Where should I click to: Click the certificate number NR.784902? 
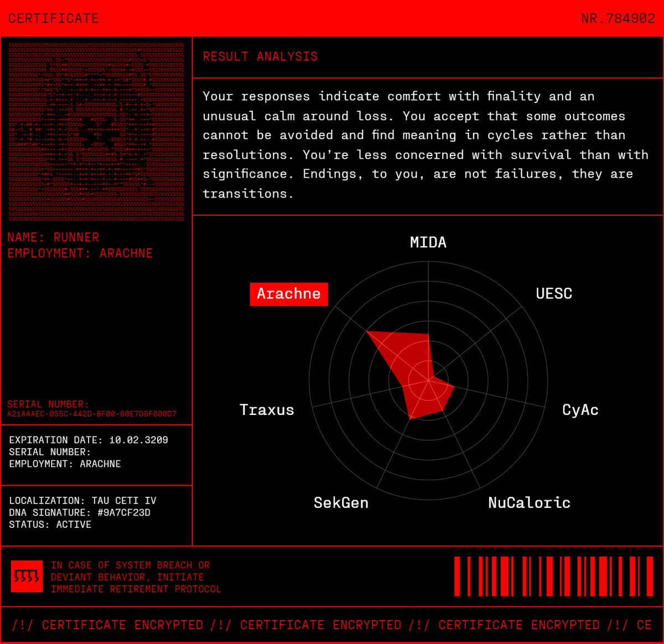(618, 18)
